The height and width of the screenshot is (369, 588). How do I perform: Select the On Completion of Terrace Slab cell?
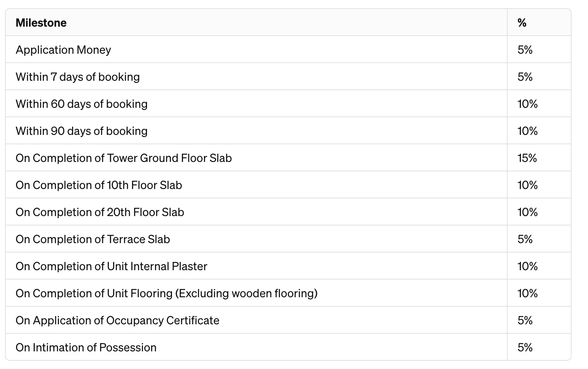[x=93, y=239]
